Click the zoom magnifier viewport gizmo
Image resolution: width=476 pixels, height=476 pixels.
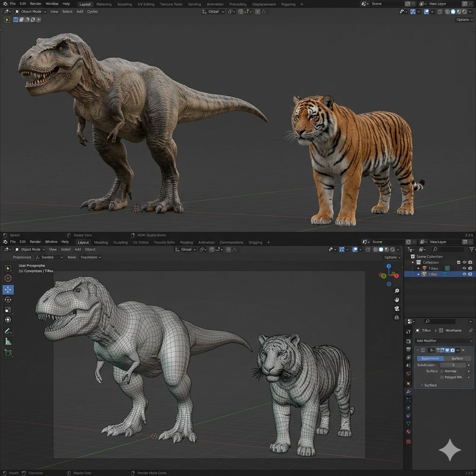pyautogui.click(x=397, y=291)
